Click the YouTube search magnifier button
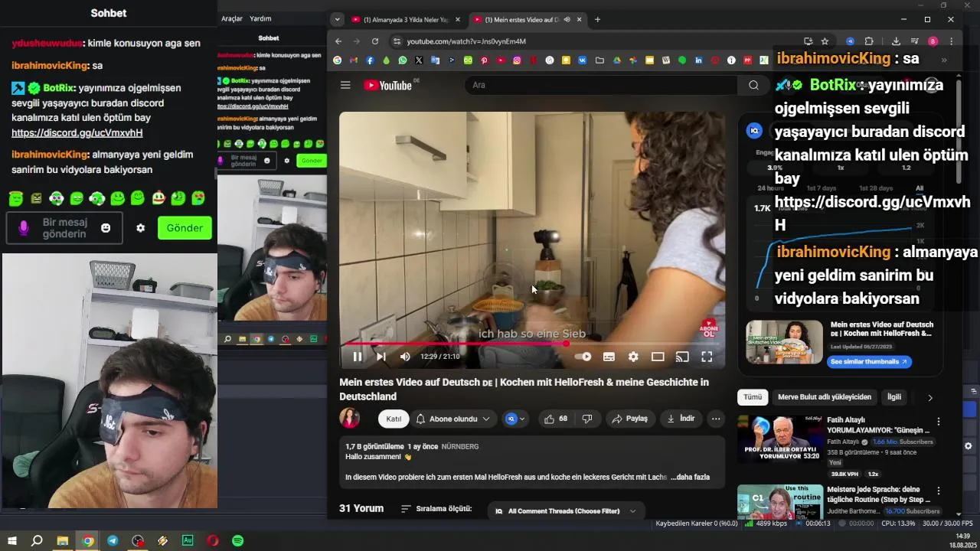Viewport: 980px width, 551px height. (x=753, y=85)
